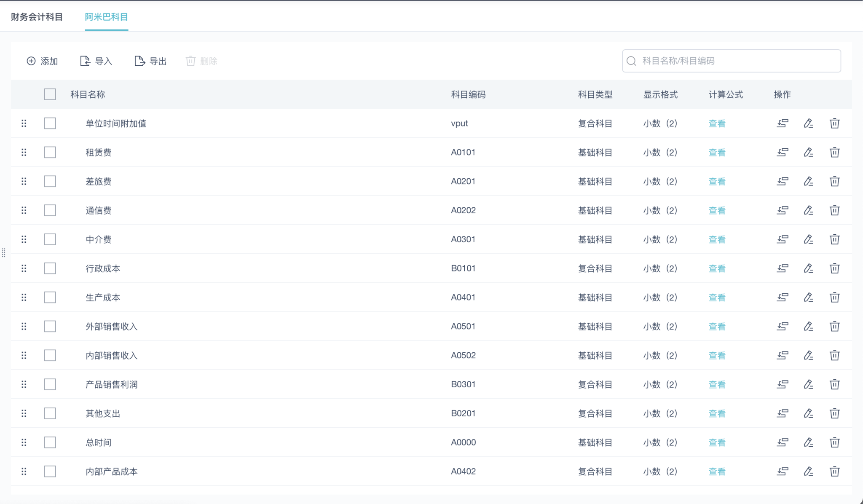Delete the 差旅费 row via trash icon
The width and height of the screenshot is (863, 504).
point(834,181)
